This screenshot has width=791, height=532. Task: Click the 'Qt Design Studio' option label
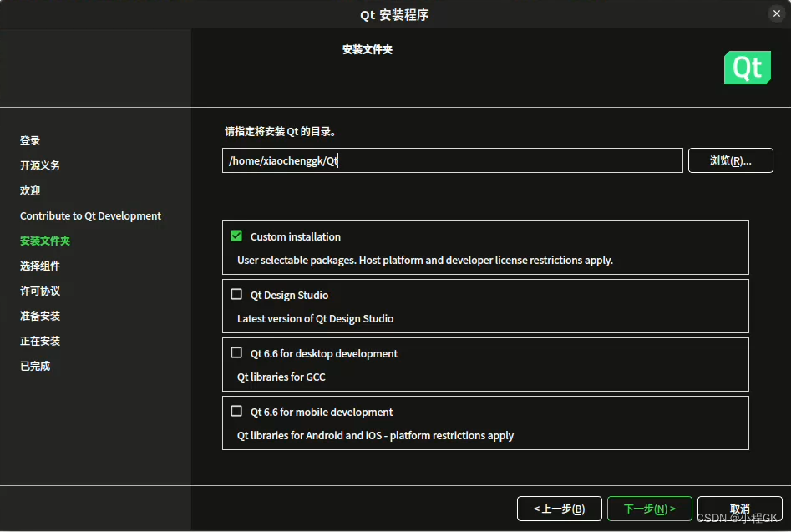[289, 295]
